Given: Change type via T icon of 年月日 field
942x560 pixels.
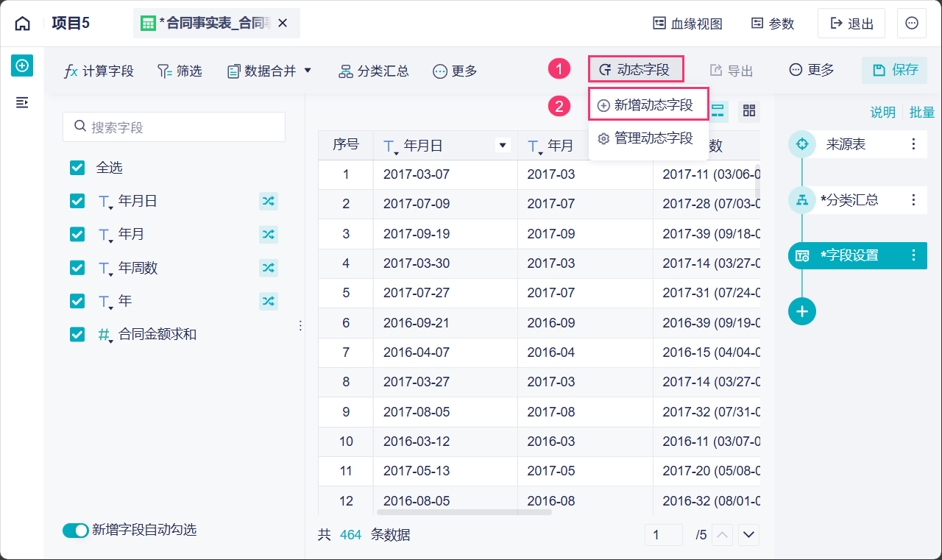Looking at the screenshot, I should (105, 202).
